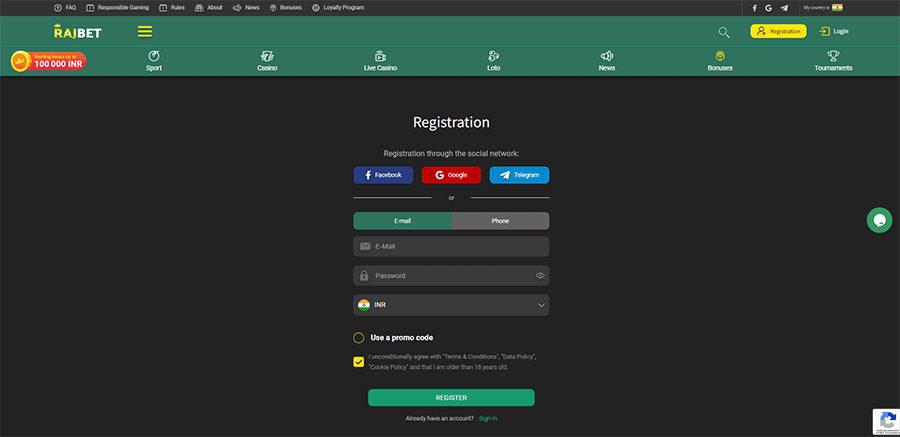The height and width of the screenshot is (437, 900).
Task: Click the Sign in link
Action: pyautogui.click(x=488, y=419)
